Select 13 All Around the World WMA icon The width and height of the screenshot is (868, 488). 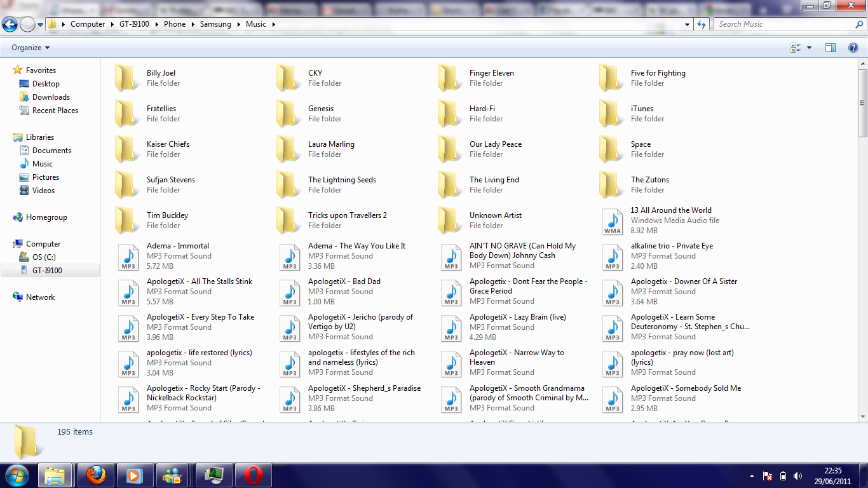[x=613, y=221]
